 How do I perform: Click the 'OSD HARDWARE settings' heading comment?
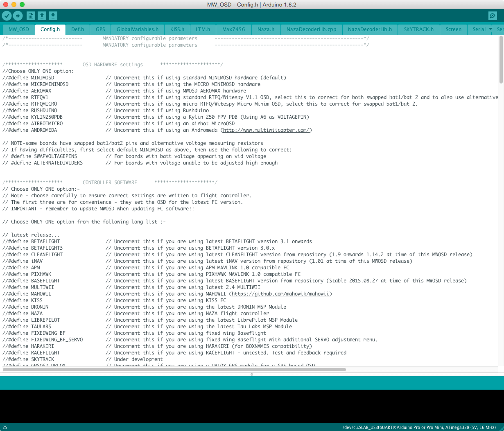pos(113,65)
